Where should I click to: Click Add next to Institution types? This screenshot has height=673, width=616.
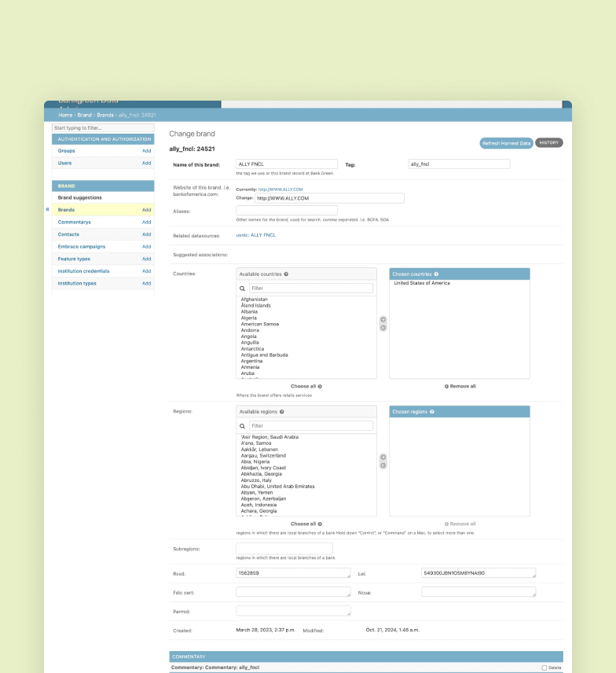click(x=147, y=283)
